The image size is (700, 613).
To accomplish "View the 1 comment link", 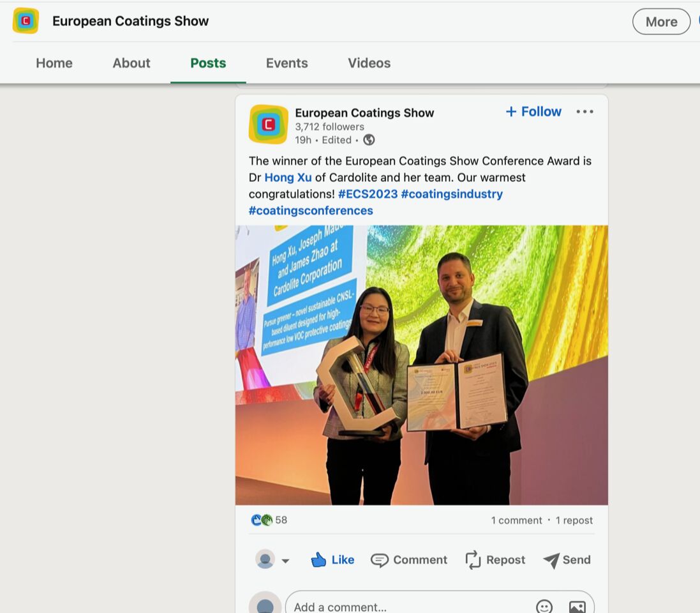I will pyautogui.click(x=516, y=520).
